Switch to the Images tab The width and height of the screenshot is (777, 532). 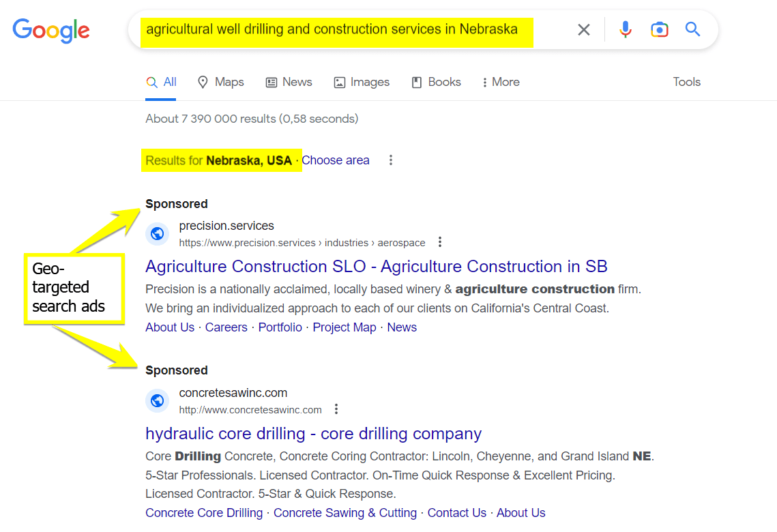pyautogui.click(x=362, y=83)
